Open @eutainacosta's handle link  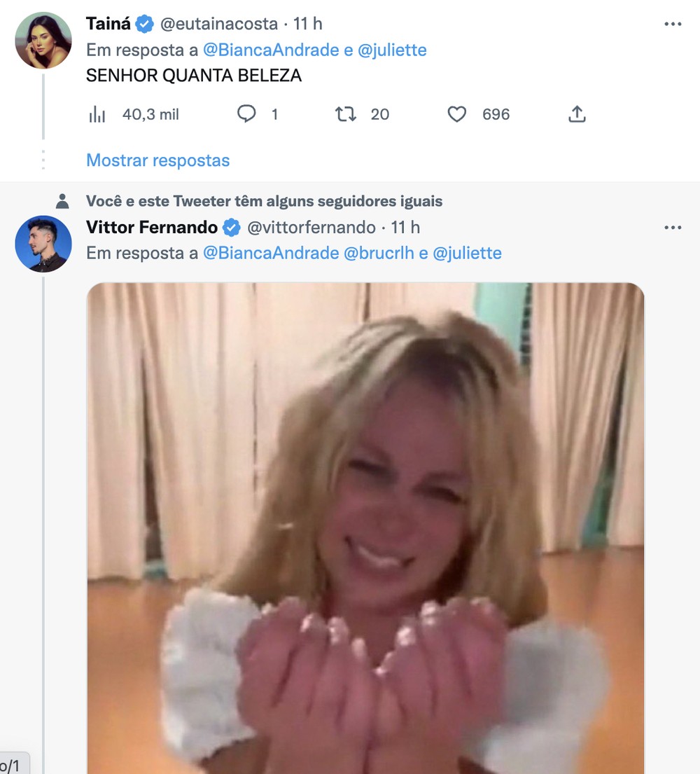point(220,22)
